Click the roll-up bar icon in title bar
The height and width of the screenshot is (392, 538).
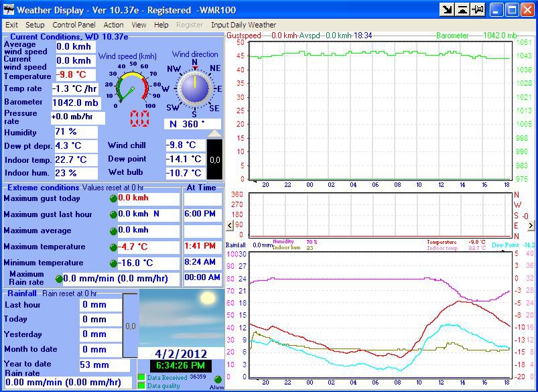(x=462, y=9)
